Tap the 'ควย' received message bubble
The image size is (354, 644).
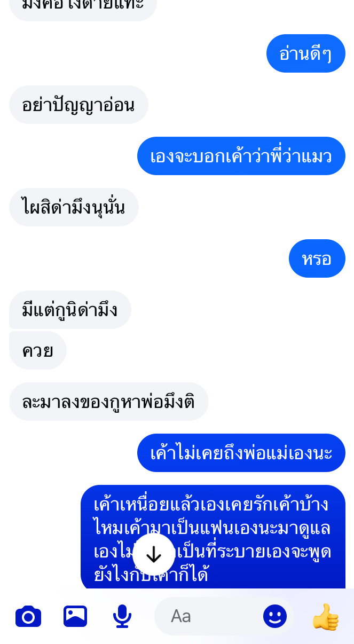point(38,350)
